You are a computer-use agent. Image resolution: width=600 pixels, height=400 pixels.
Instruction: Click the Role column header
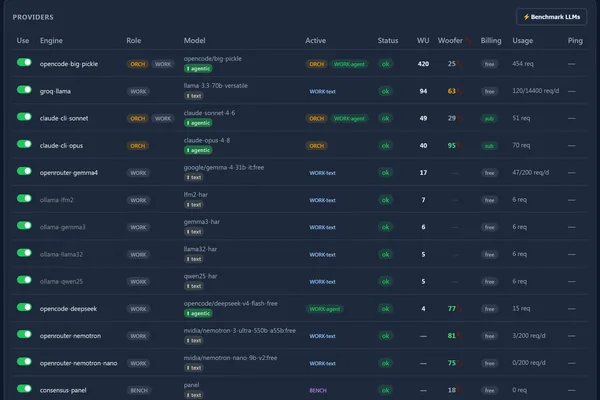[x=134, y=41]
